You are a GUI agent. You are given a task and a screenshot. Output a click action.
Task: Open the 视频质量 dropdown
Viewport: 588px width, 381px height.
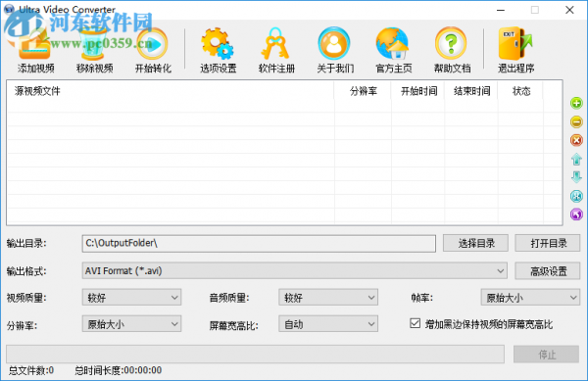(131, 298)
